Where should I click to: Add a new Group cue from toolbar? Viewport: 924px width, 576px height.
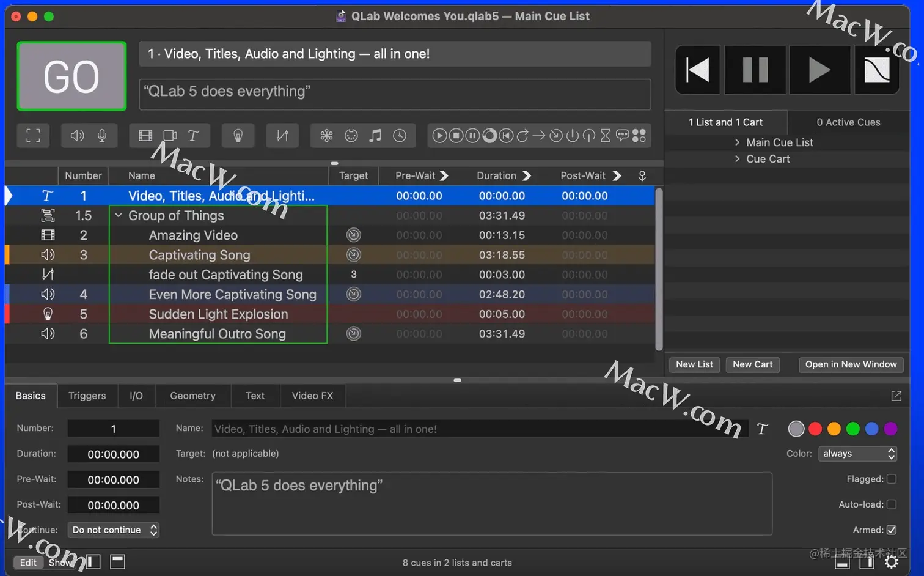coord(33,136)
